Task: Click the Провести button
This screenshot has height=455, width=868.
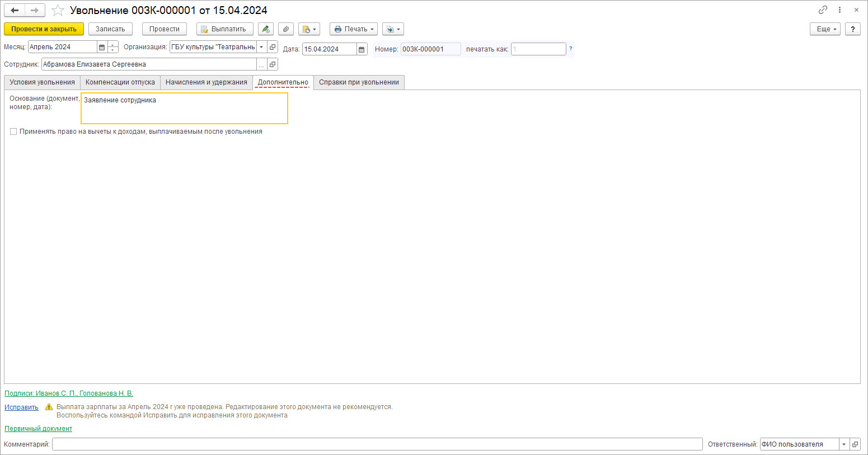Action: click(x=165, y=29)
